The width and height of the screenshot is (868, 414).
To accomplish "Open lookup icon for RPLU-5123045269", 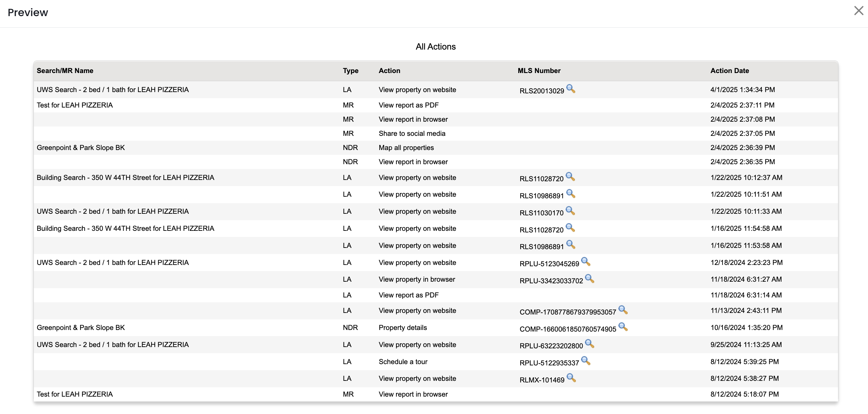I will click(x=586, y=262).
